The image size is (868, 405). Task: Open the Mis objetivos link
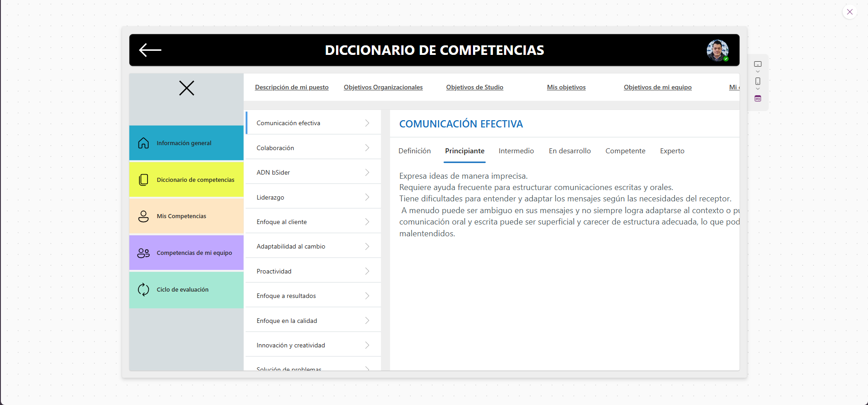pyautogui.click(x=566, y=87)
